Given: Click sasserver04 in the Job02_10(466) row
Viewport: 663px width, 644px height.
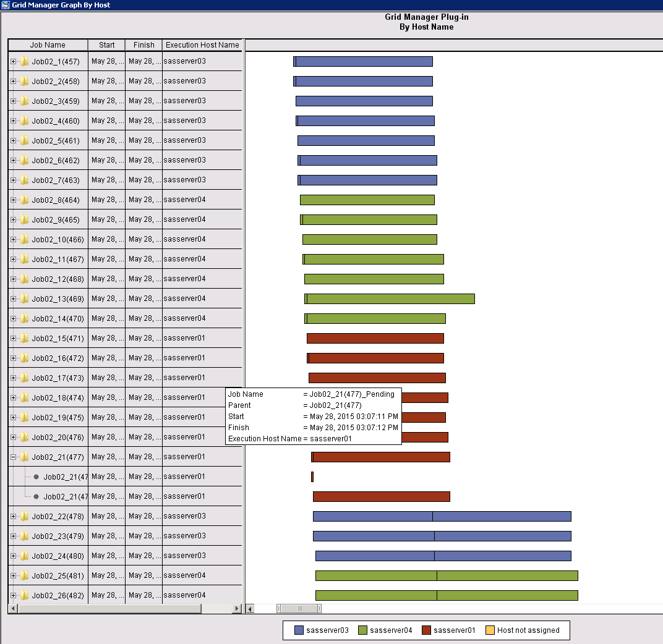Looking at the screenshot, I should pyautogui.click(x=185, y=239).
